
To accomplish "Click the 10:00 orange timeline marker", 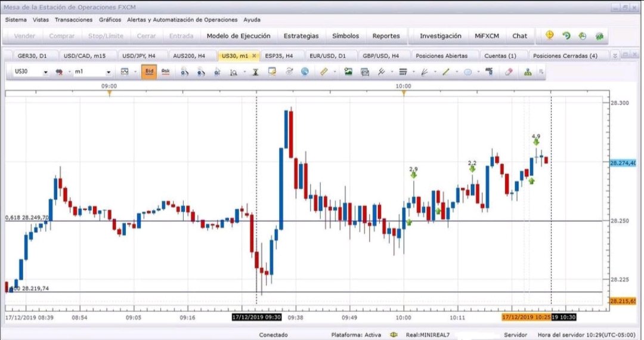I will pyautogui.click(x=404, y=93).
